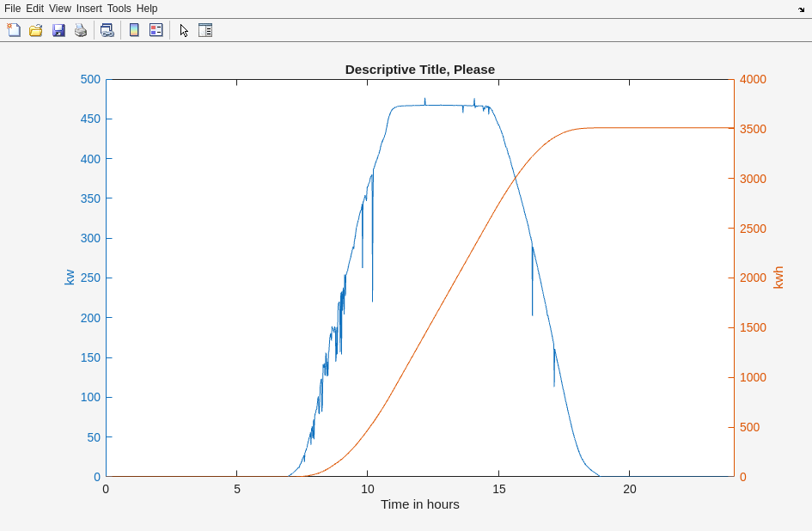Expand the Insert menu
This screenshot has width=812, height=531.
(89, 9)
